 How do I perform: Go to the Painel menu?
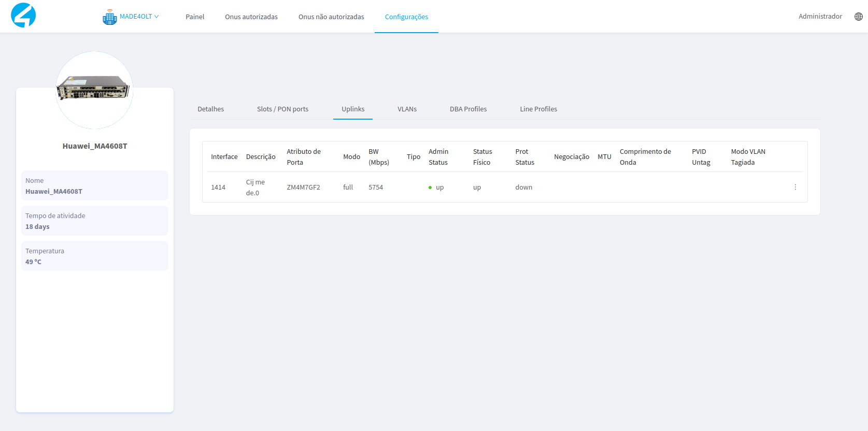click(195, 17)
